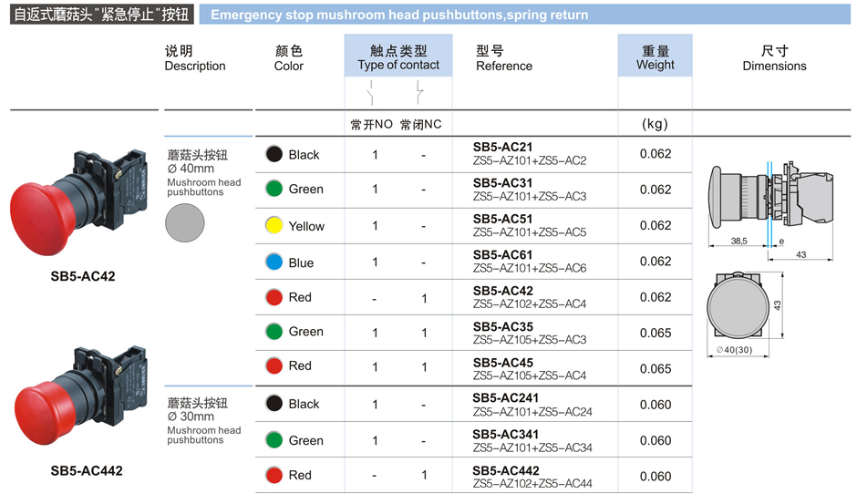
Task: Select the SB5-AC61 reference text
Action: click(x=503, y=255)
